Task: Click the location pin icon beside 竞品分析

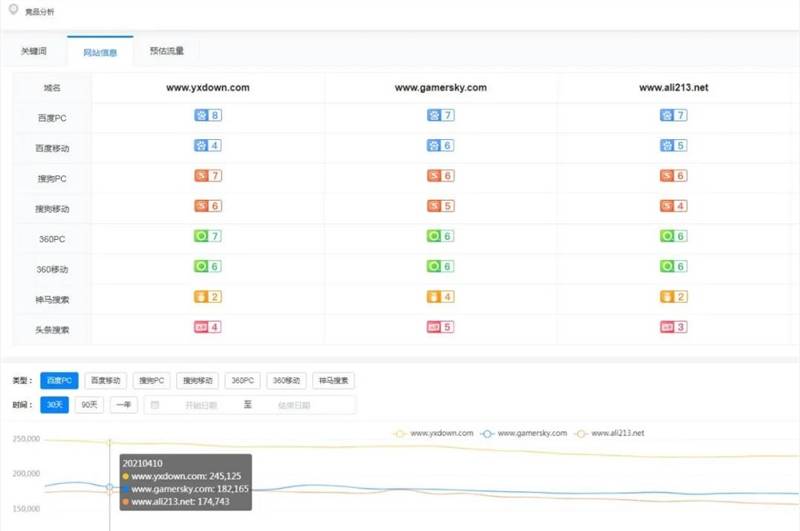Action: point(14,9)
